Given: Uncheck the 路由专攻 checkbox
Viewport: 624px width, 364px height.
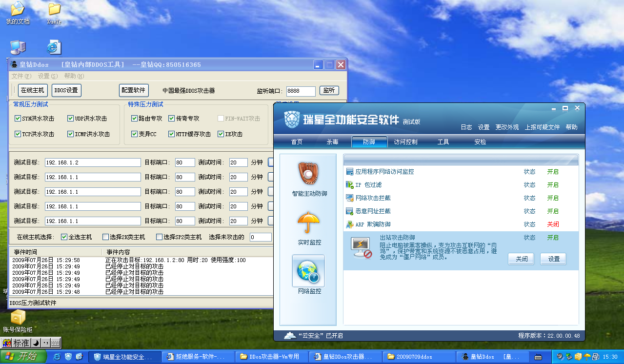Looking at the screenshot, I should (x=135, y=119).
